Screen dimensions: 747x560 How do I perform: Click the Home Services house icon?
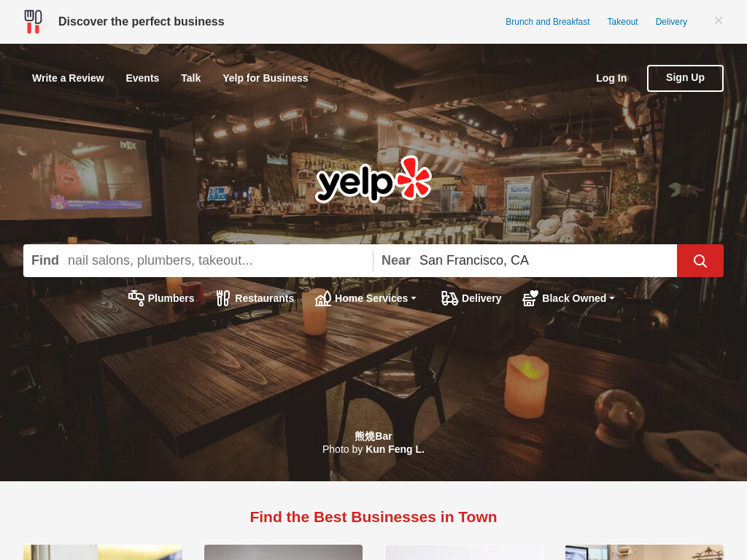coord(323,298)
